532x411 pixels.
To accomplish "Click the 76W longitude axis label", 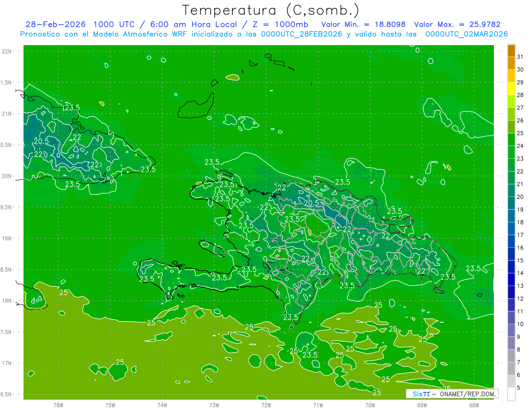I will (x=58, y=405).
